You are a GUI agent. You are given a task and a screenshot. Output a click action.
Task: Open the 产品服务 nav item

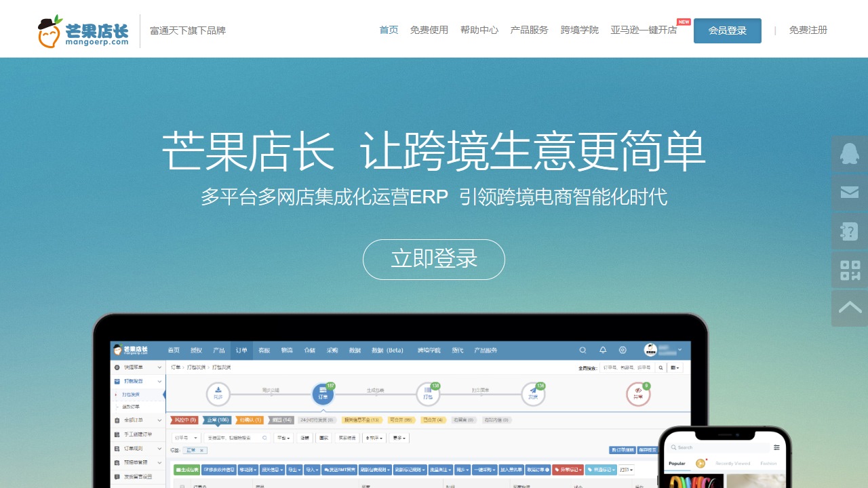[530, 30]
